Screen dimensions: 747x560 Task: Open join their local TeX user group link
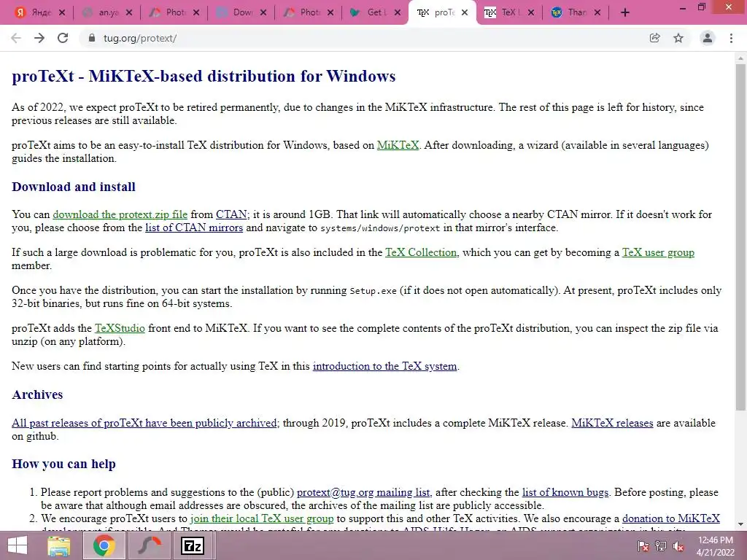[262, 518]
